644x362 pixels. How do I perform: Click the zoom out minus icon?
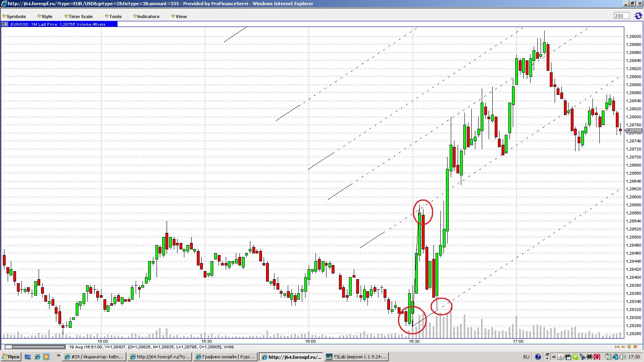[x=623, y=347]
